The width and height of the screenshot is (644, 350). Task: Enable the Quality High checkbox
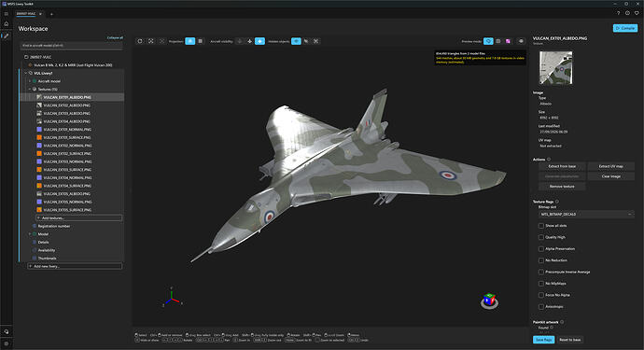[541, 237]
